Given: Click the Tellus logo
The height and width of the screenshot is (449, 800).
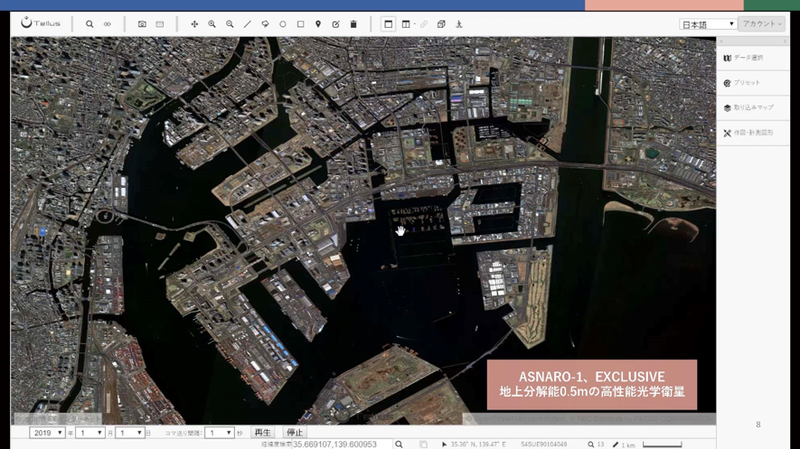Looking at the screenshot, I should (41, 23).
